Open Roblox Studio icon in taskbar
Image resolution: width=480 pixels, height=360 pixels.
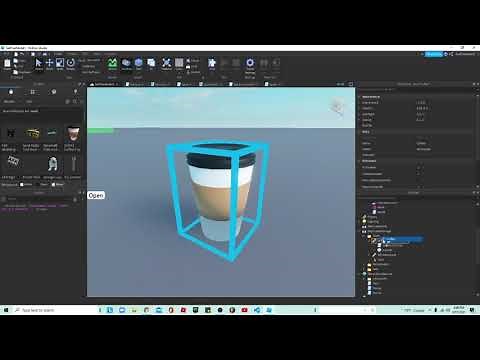pyautogui.click(x=269, y=310)
